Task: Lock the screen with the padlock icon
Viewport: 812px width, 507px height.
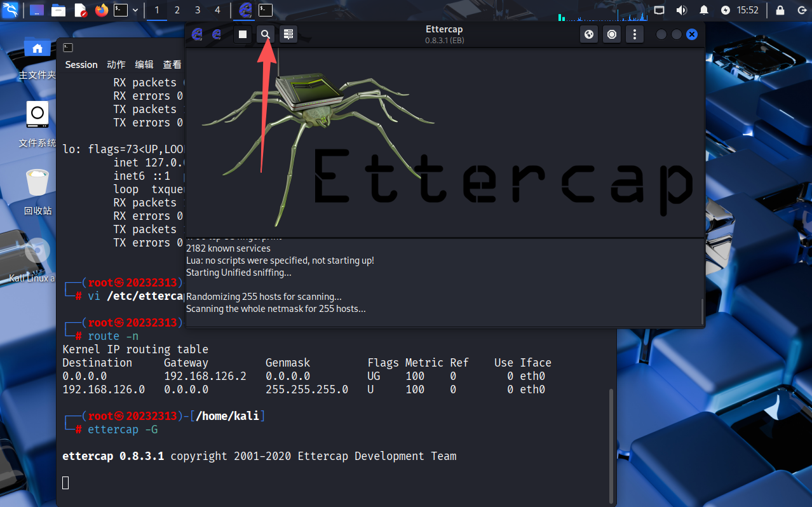Action: 780,10
